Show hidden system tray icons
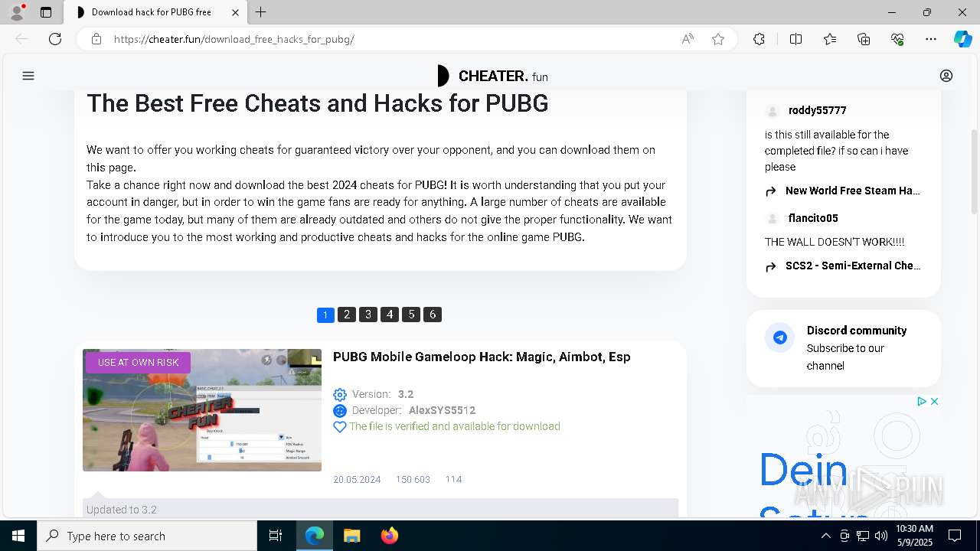The image size is (980, 551). point(825,536)
